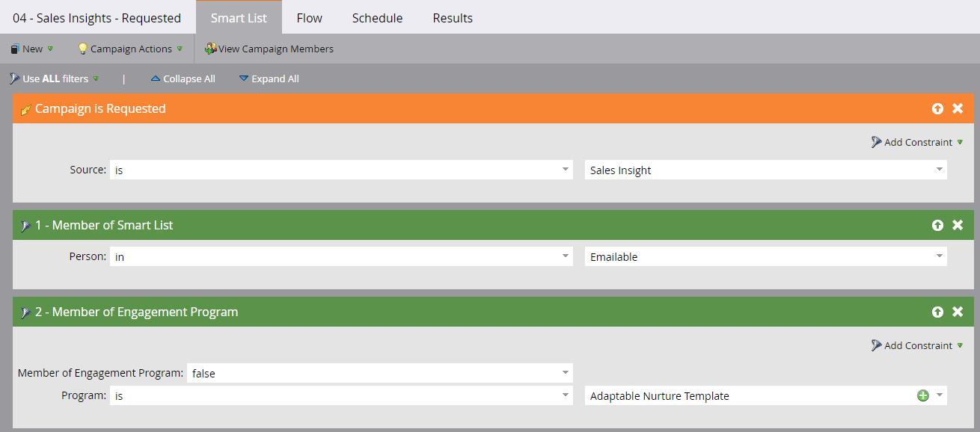The image size is (980, 432).
Task: Click the up arrow on Campaign is Requested trigger
Action: click(937, 108)
